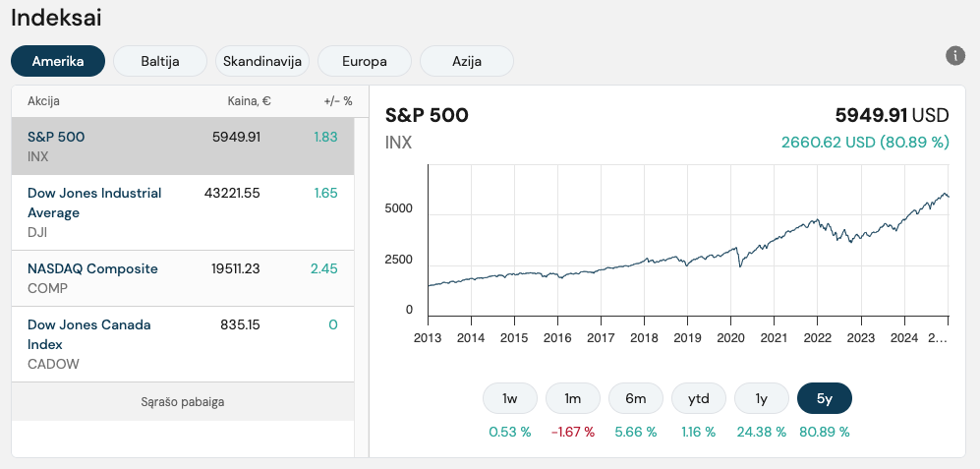Click the S&P 500 chart title
This screenshot has width=980, height=469.
(427, 116)
